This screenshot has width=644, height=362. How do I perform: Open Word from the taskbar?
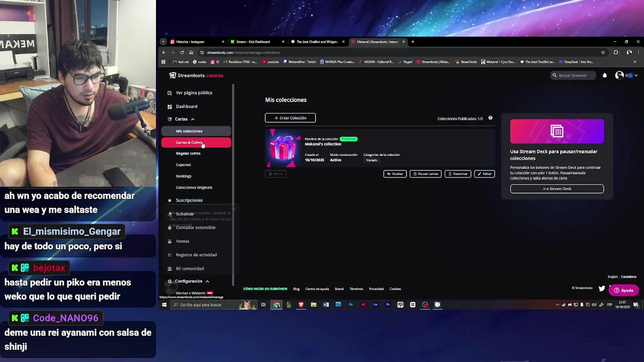click(x=326, y=305)
